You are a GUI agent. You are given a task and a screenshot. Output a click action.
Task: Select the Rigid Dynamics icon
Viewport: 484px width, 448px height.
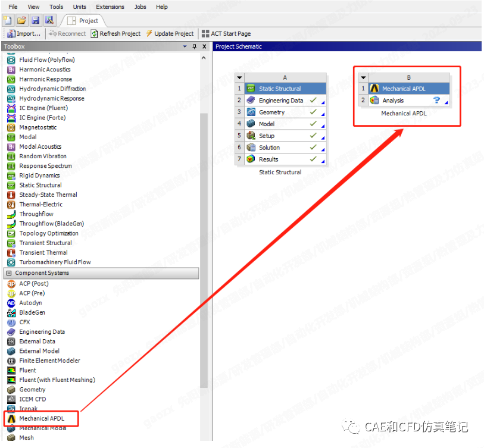[x=11, y=176]
